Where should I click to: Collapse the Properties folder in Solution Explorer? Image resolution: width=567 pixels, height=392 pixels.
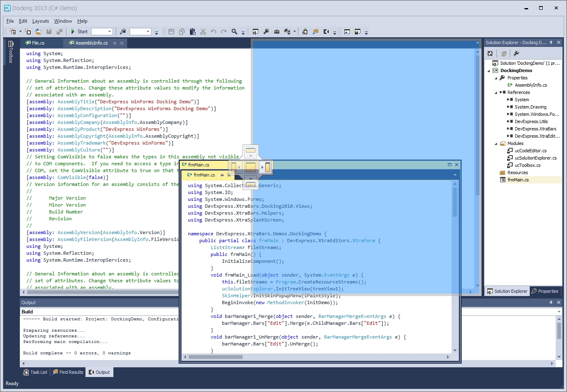point(496,78)
